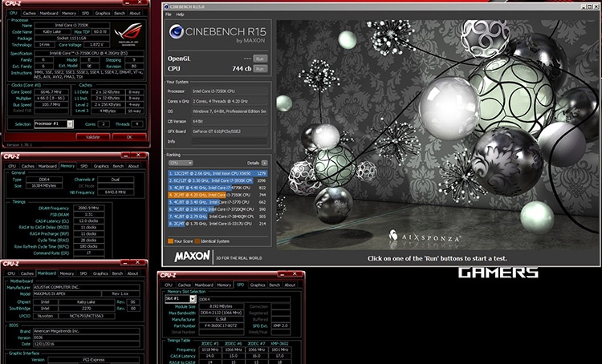Select ranking row Intel Core i5-3317U
The image size is (602, 364).
coord(218,224)
